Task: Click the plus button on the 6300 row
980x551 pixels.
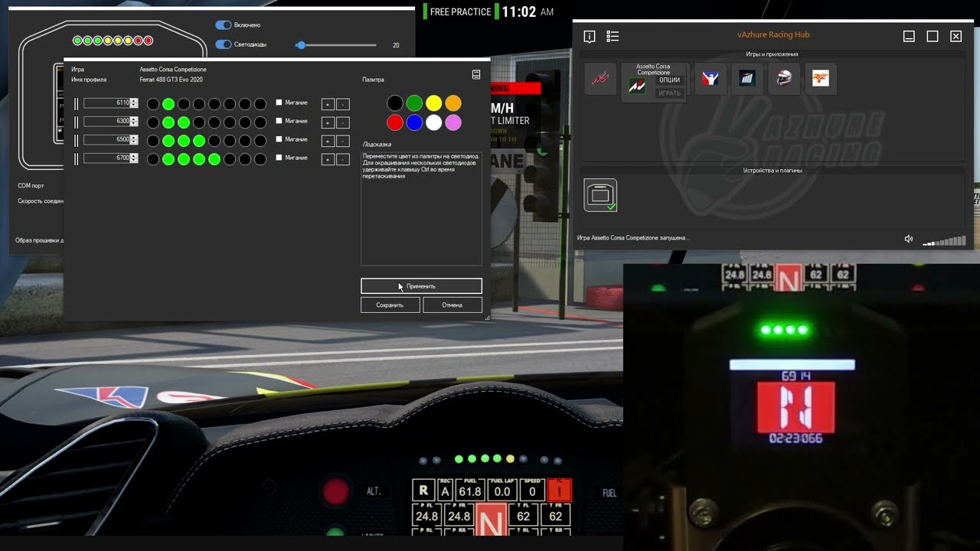Action: 328,122
